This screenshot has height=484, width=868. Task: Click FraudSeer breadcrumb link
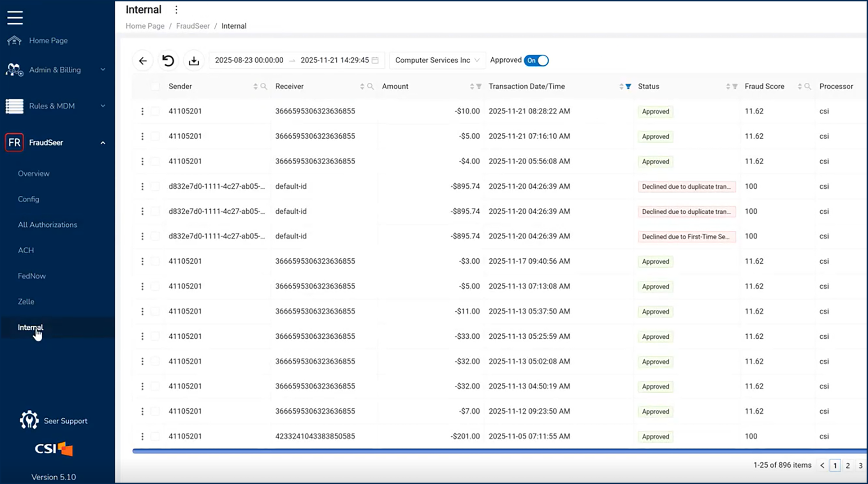point(193,26)
